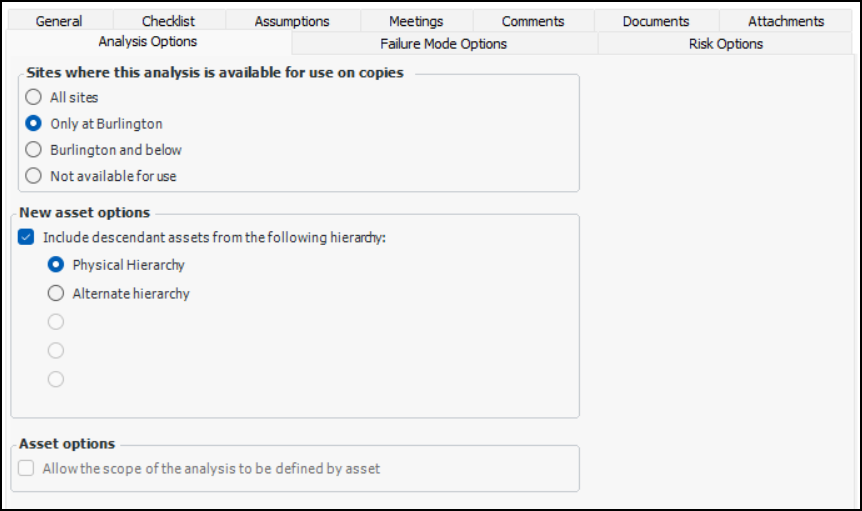862x511 pixels.
Task: Switch to the Risk Options tab
Action: coord(726,44)
